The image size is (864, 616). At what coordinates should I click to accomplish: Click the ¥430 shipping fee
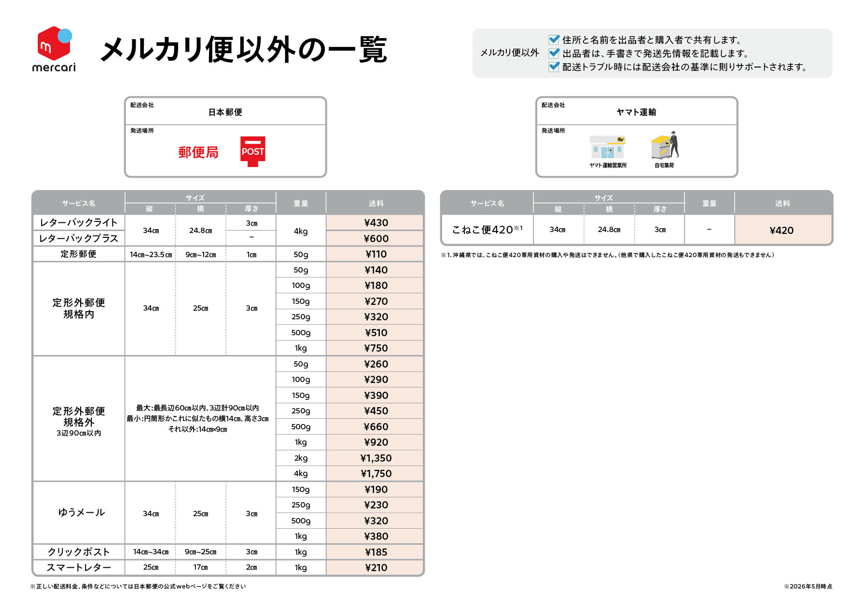[x=376, y=223]
